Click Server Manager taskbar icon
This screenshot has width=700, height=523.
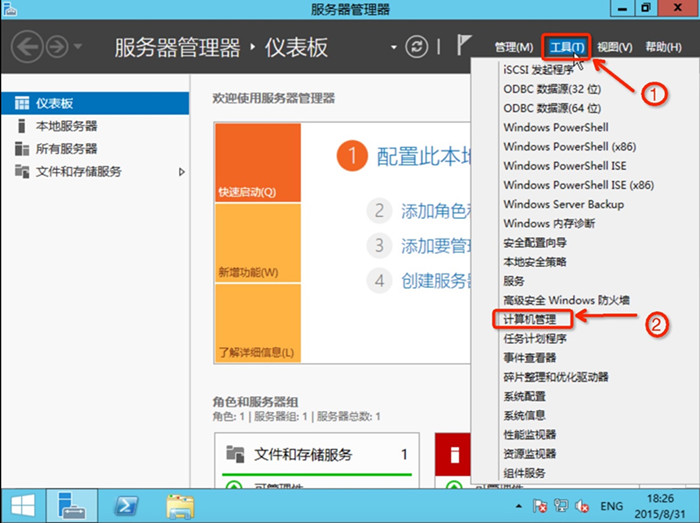(x=72, y=506)
